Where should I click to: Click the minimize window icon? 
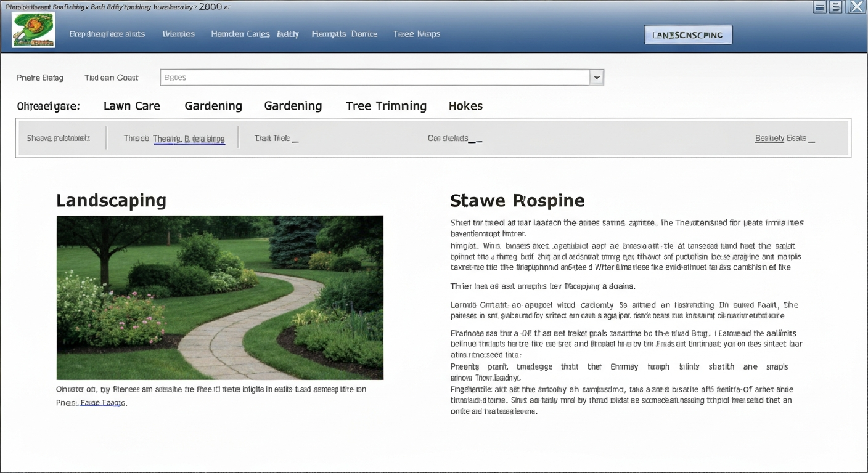819,7
